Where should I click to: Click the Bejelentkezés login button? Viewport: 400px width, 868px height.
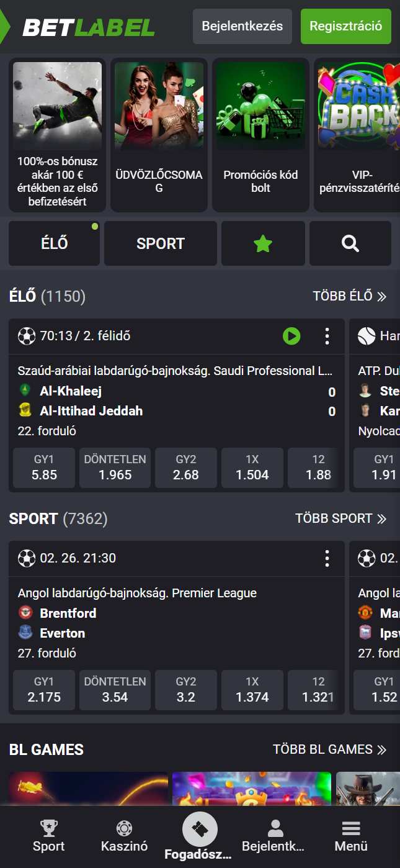point(242,27)
